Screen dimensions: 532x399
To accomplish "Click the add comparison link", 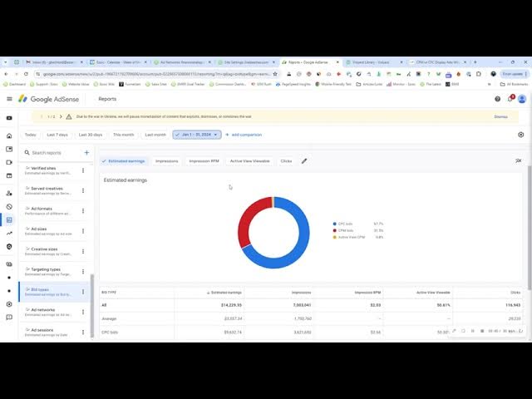I will (x=244, y=135).
